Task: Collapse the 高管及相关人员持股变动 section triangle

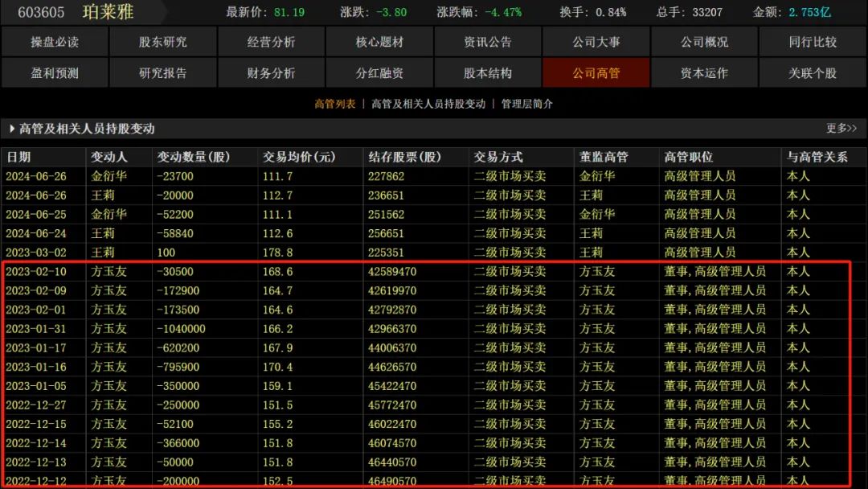Action: click(x=12, y=129)
